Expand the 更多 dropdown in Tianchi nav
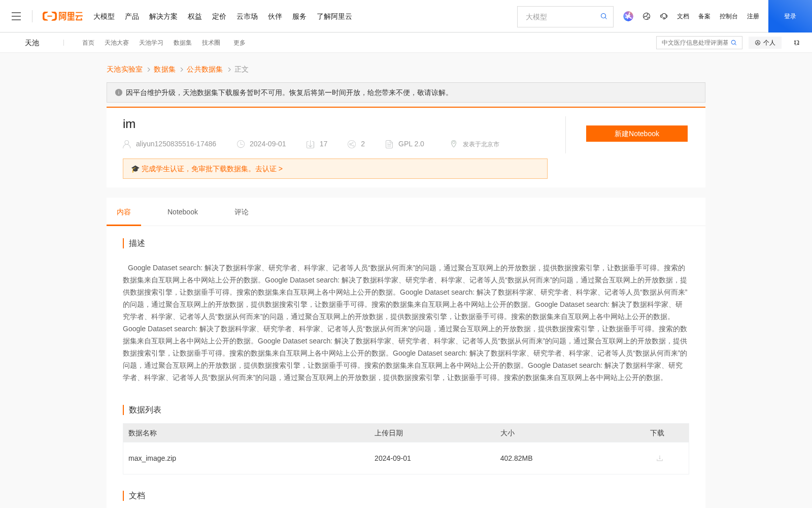This screenshot has width=812, height=508. tap(240, 43)
